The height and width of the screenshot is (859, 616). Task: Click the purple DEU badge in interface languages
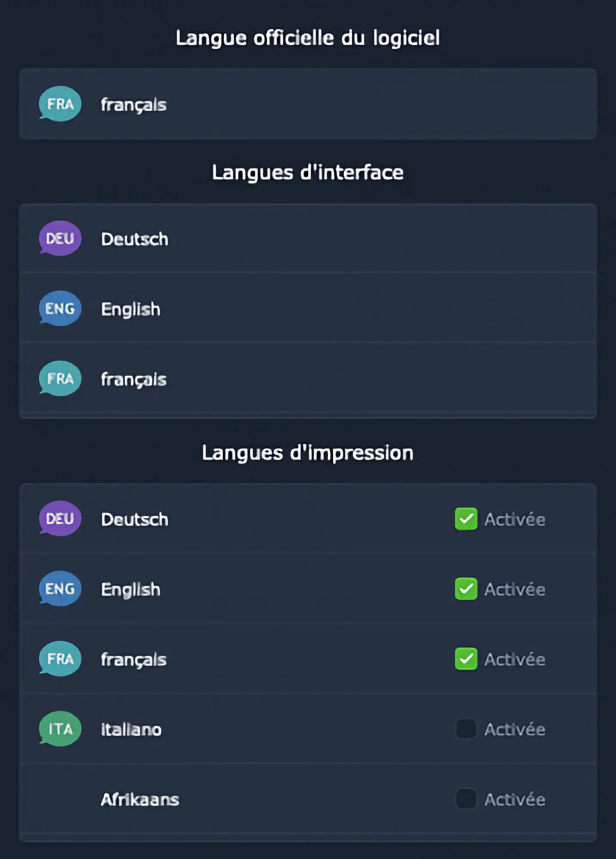[x=60, y=238]
